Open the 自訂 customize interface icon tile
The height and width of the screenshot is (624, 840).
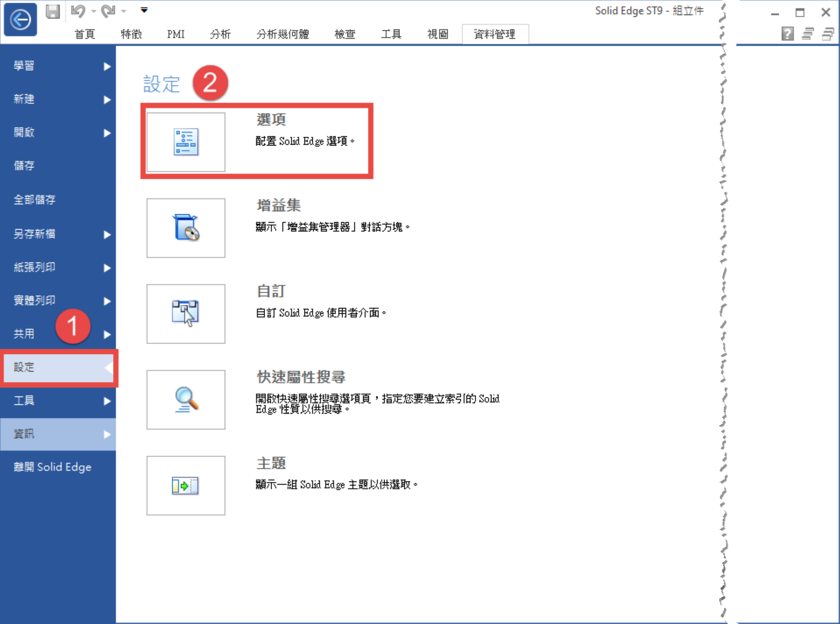tap(186, 314)
